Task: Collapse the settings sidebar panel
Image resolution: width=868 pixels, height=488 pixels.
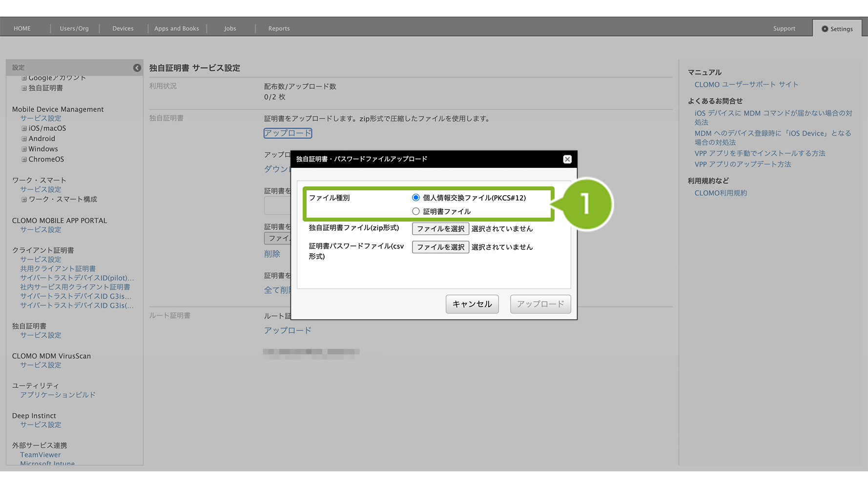Action: [137, 68]
